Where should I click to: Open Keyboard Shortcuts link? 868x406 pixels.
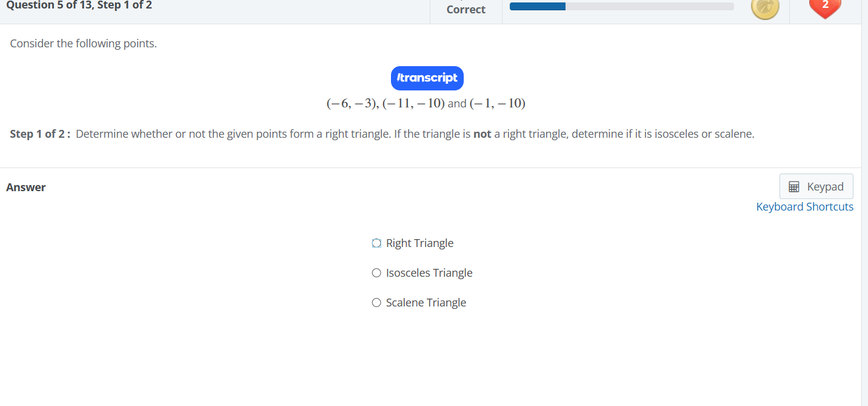[804, 206]
